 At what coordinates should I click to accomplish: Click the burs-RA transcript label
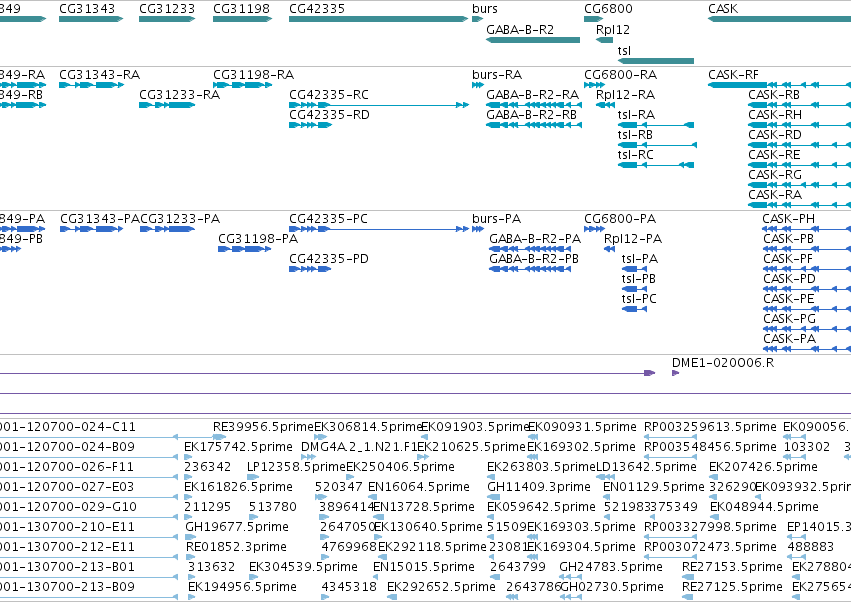click(497, 75)
